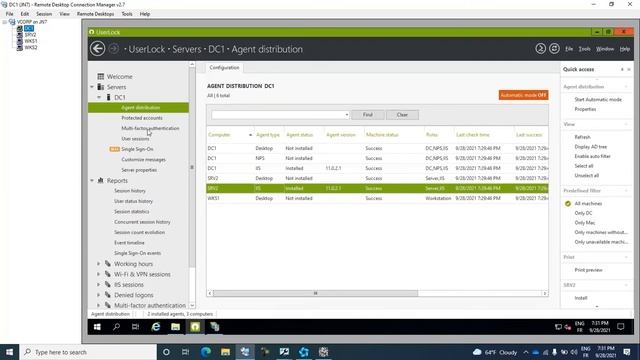Open Session menu in RDCMan

[44, 14]
